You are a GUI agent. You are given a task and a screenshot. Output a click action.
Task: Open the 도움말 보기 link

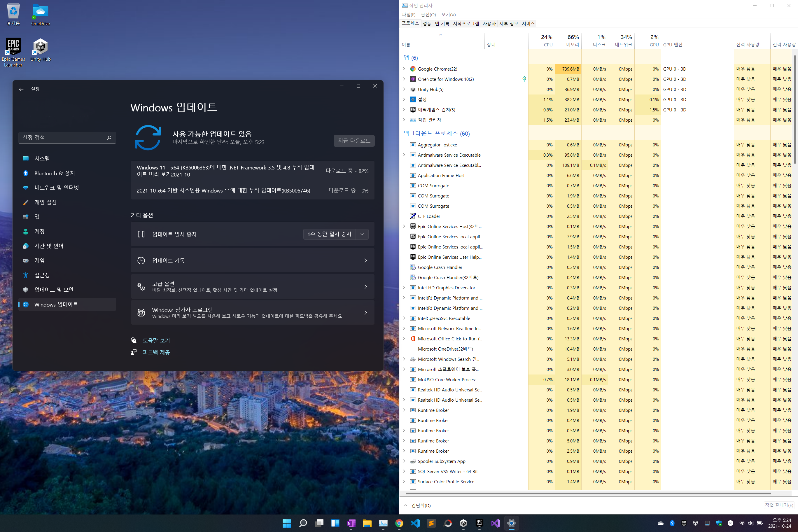(x=156, y=340)
